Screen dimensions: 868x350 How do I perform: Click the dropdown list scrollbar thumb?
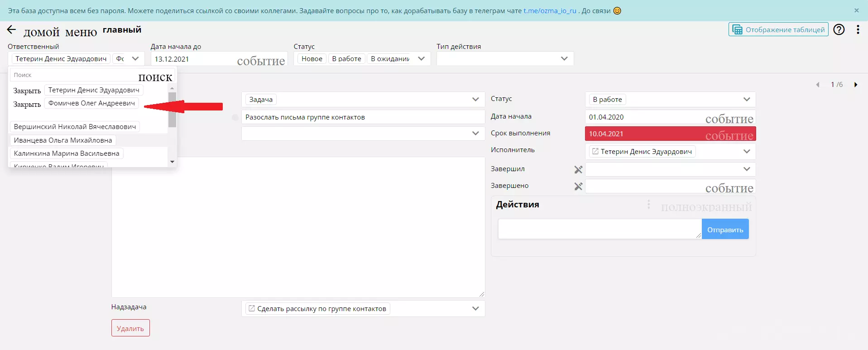(x=172, y=110)
